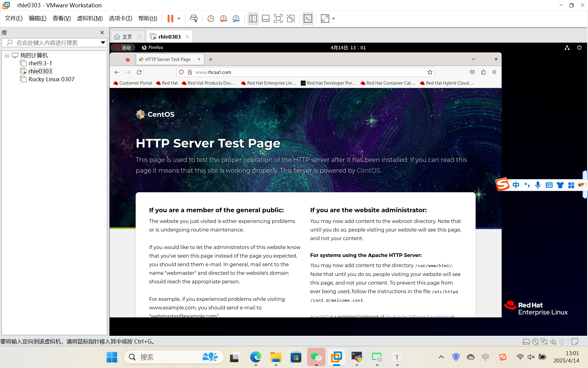Open the console view icon

[308, 19]
